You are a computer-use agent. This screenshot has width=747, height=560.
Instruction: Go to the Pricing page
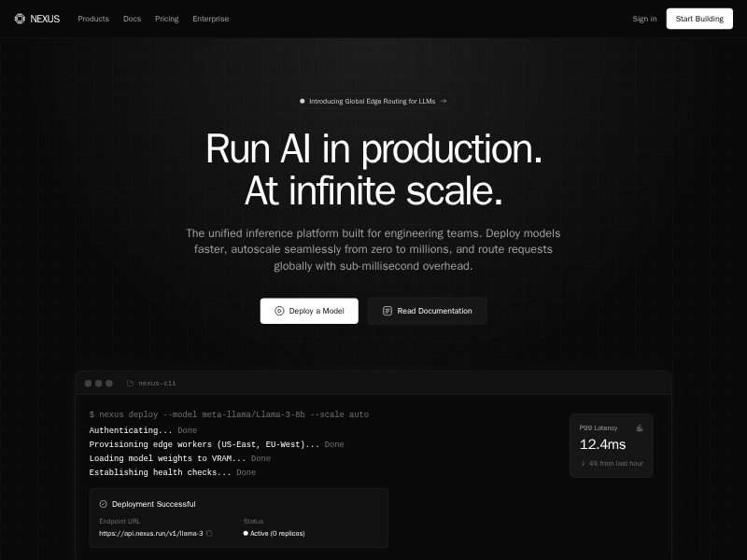pyautogui.click(x=166, y=19)
